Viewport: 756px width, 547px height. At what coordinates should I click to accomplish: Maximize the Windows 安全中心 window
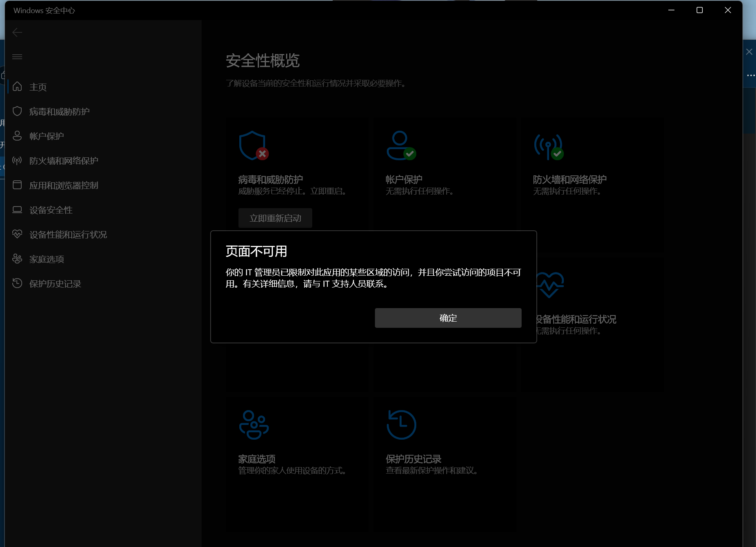click(699, 10)
